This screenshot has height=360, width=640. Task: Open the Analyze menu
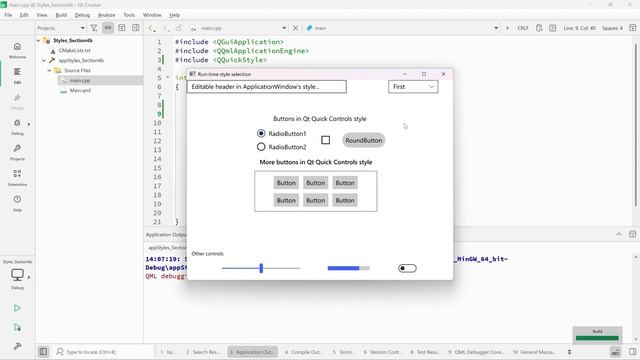coord(107,15)
